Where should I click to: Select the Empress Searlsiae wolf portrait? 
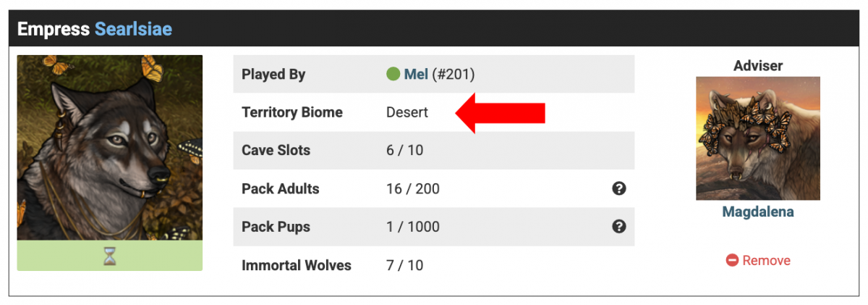pyautogui.click(x=109, y=148)
